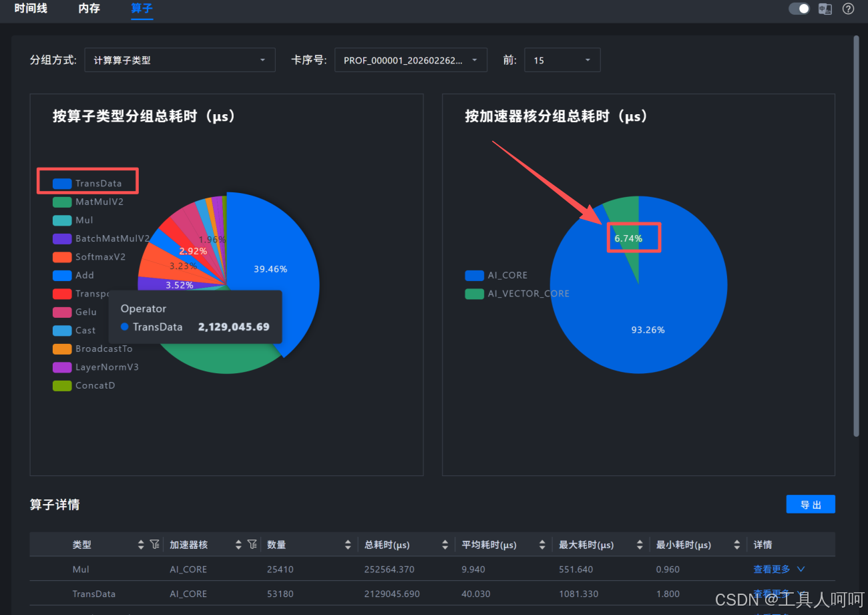Click the 53180 count value
868x615 pixels.
point(280,594)
